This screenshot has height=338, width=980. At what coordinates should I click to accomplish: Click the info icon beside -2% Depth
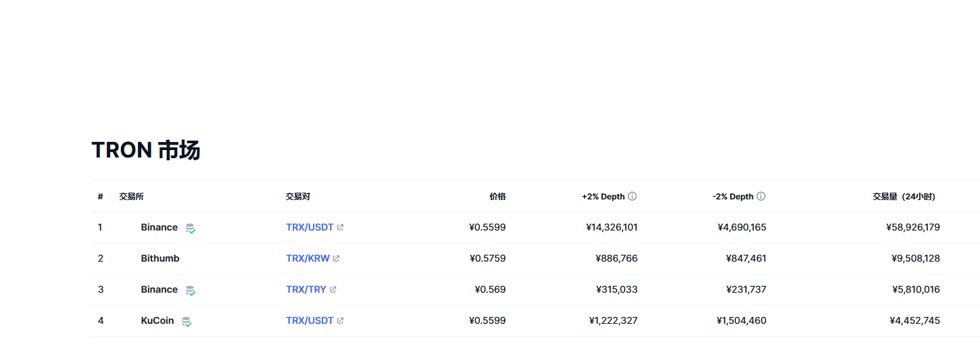[x=760, y=197]
